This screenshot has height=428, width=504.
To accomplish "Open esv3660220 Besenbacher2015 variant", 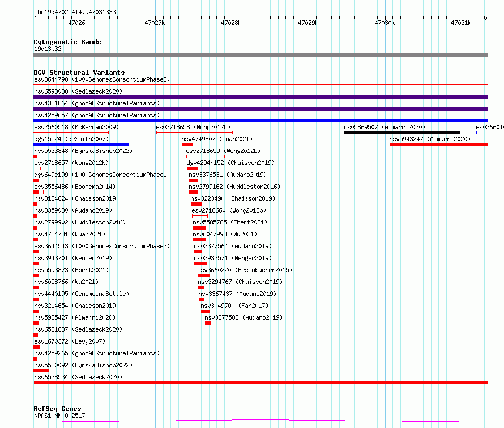I will point(245,270).
